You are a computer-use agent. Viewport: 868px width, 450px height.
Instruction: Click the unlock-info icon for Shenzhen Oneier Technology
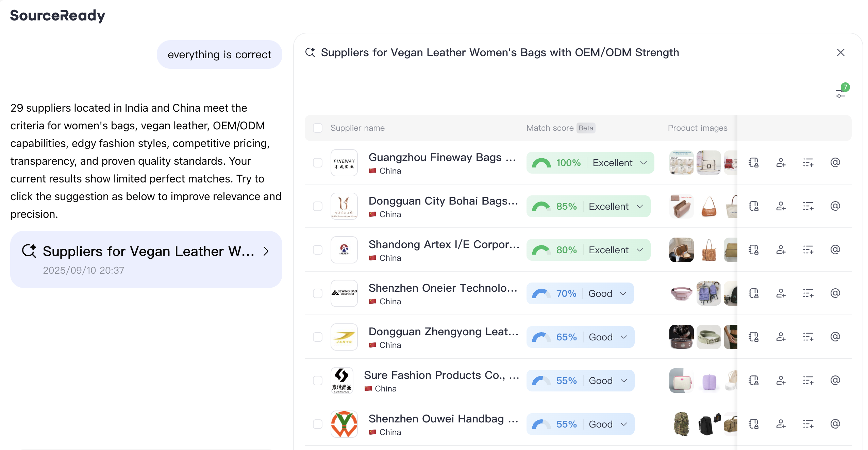pyautogui.click(x=753, y=293)
